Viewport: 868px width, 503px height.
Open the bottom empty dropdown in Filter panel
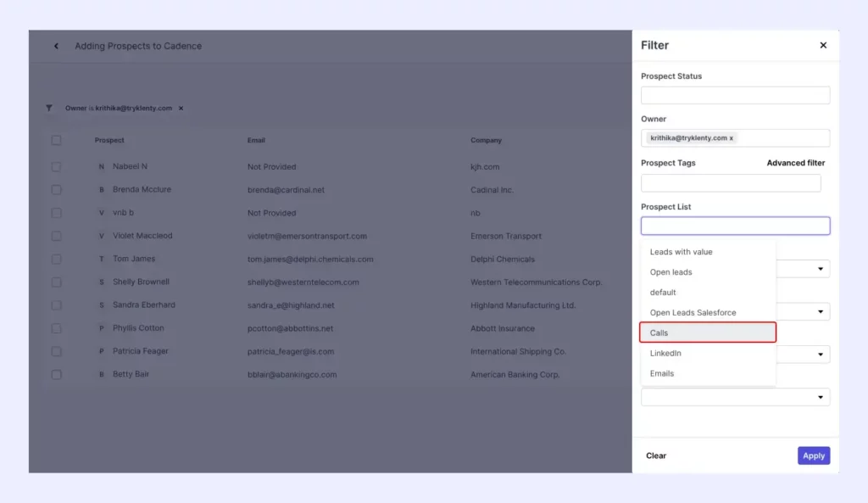(735, 397)
